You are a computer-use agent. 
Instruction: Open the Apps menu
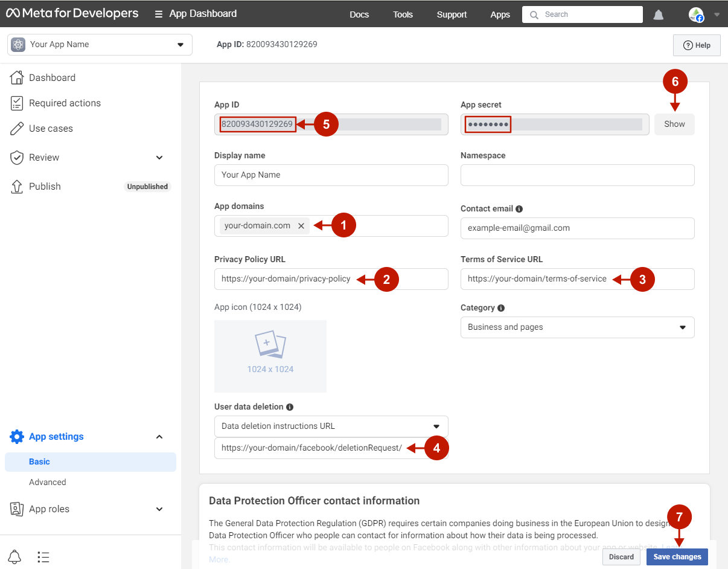click(500, 14)
